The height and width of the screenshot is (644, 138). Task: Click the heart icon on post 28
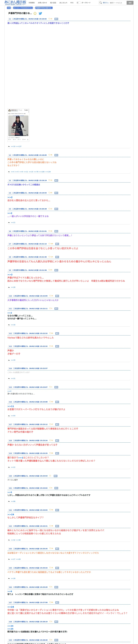[x=50, y=621]
